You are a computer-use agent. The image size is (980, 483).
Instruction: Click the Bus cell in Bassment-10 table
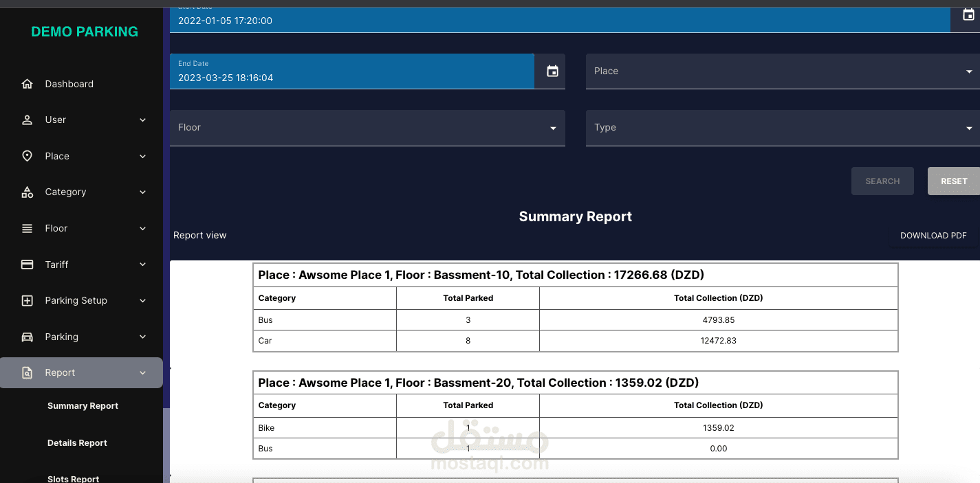325,320
